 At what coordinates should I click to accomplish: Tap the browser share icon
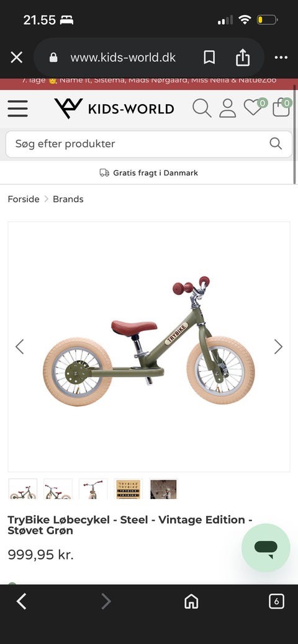pos(243,57)
